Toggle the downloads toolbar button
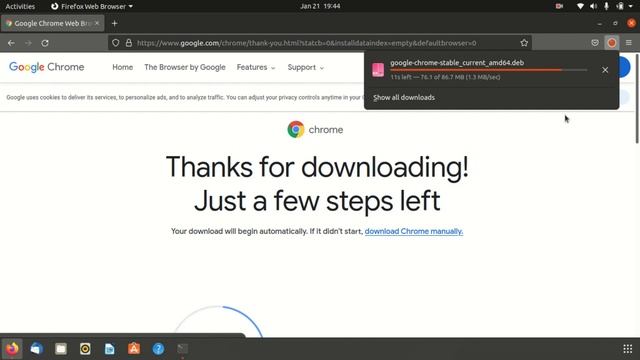The width and height of the screenshot is (640, 360). (611, 43)
